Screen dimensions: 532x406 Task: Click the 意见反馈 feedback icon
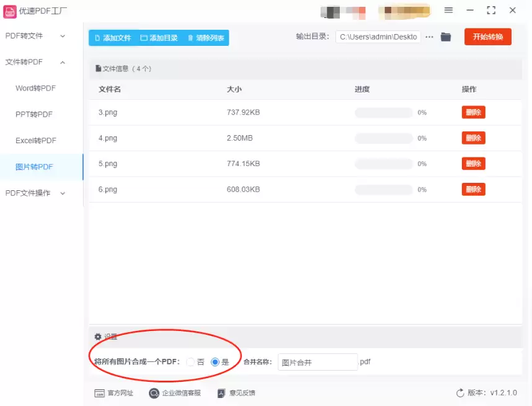pyautogui.click(x=221, y=393)
